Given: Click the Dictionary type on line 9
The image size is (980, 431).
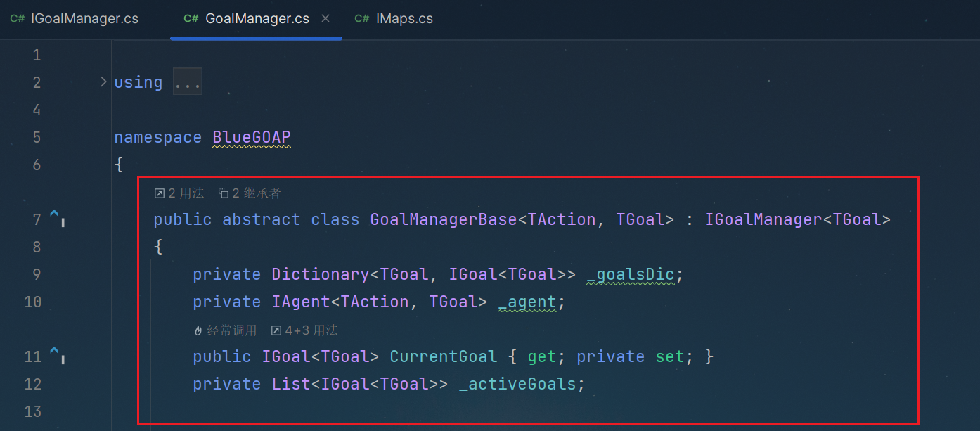Looking at the screenshot, I should [321, 275].
